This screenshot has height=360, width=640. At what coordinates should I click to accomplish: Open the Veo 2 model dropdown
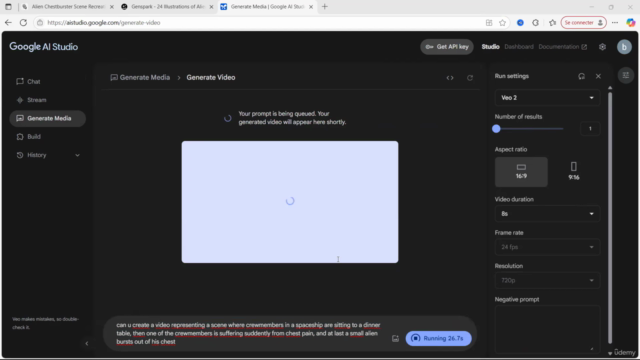(x=547, y=98)
